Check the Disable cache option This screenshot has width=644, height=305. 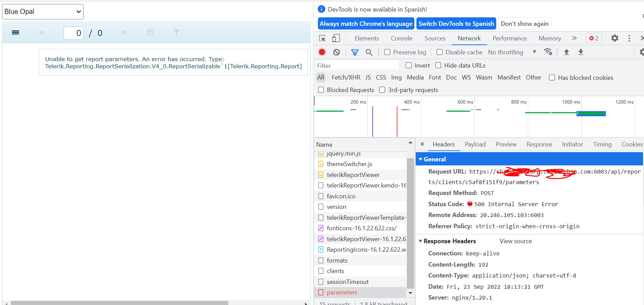coord(440,52)
